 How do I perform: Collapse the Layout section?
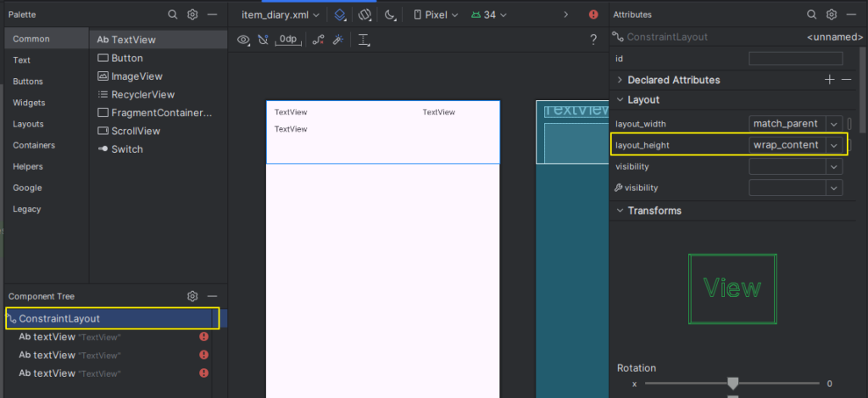[620, 100]
